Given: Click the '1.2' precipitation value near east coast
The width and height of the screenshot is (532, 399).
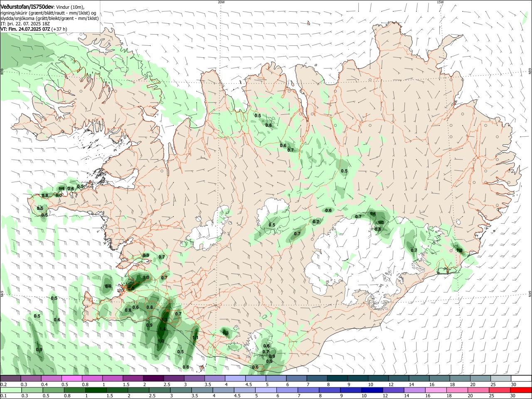Looking at the screenshot, I should coord(459,250).
